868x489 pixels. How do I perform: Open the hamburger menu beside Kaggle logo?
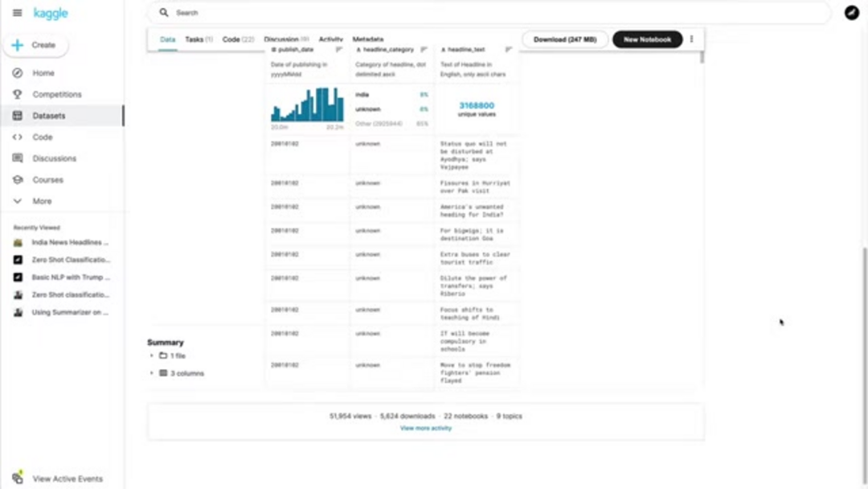[x=17, y=13]
